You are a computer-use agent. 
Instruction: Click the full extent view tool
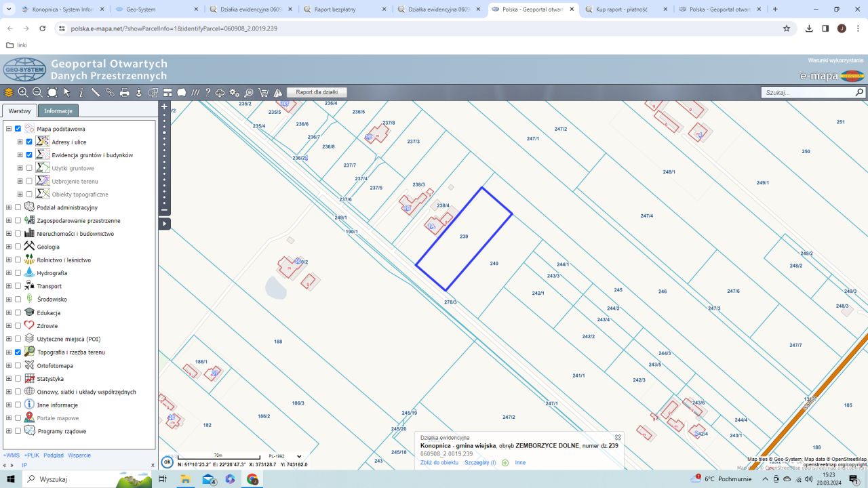pyautogui.click(x=52, y=92)
